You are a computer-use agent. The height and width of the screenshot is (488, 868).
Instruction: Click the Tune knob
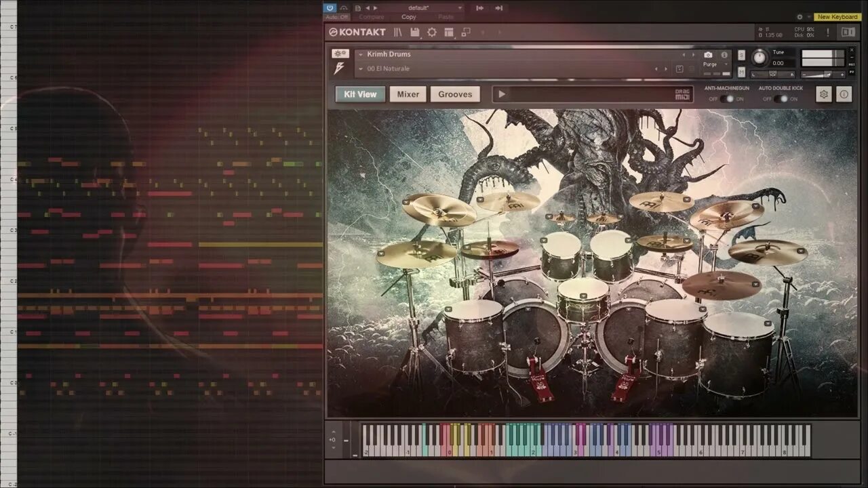pos(759,58)
